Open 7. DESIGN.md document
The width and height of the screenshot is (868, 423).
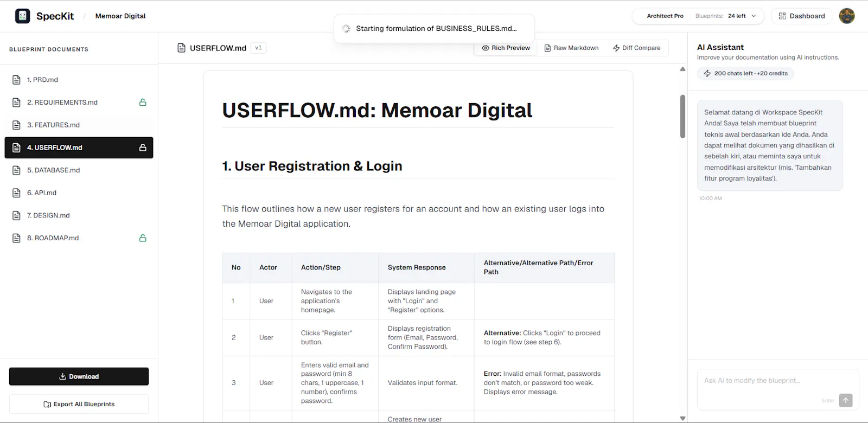(79, 215)
